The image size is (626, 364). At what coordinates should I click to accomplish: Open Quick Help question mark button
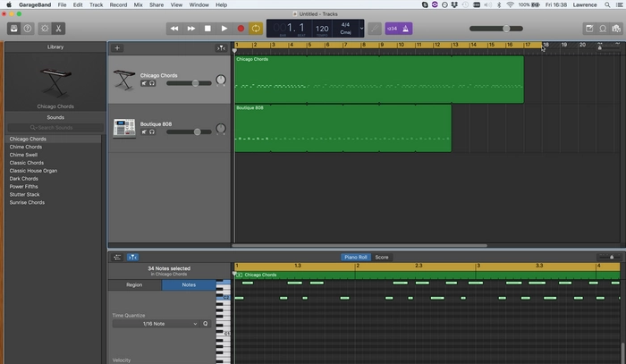pyautogui.click(x=28, y=29)
